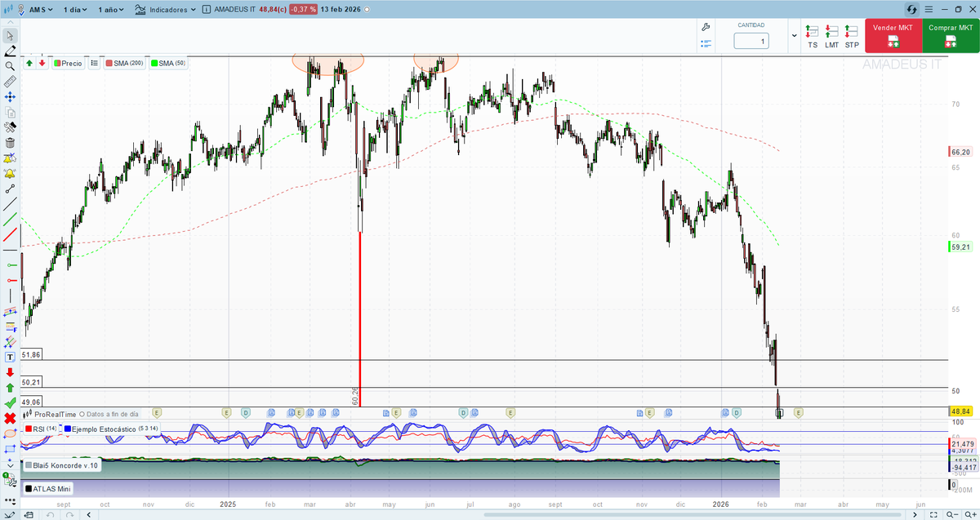Select the red X mark drawing tool

click(x=10, y=418)
